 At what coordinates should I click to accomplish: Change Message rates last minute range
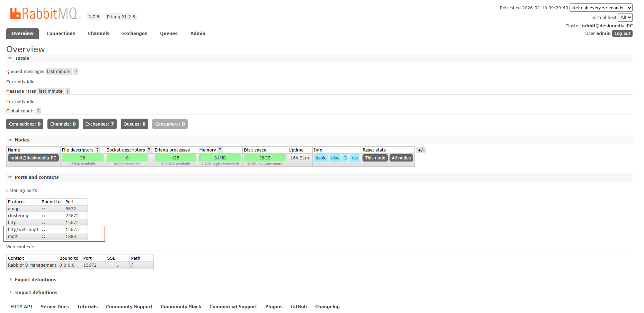click(x=51, y=91)
